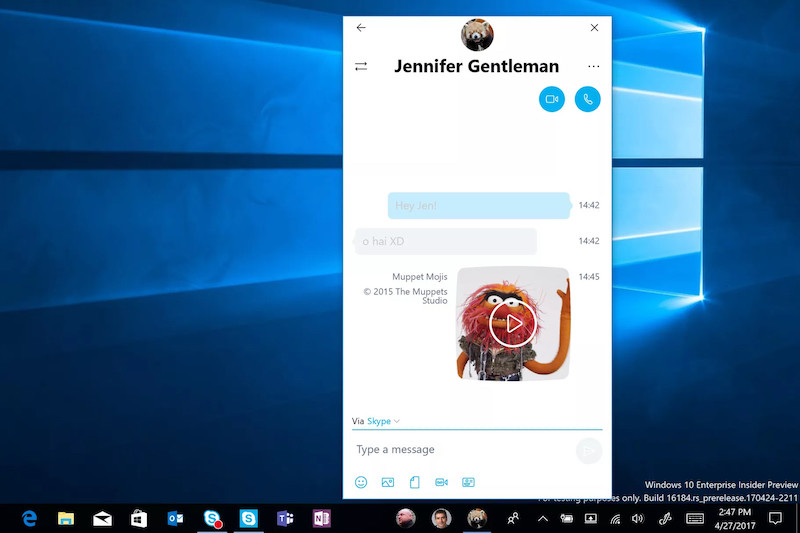The image size is (800, 533).
Task: Click the video message icon
Action: pos(441,482)
